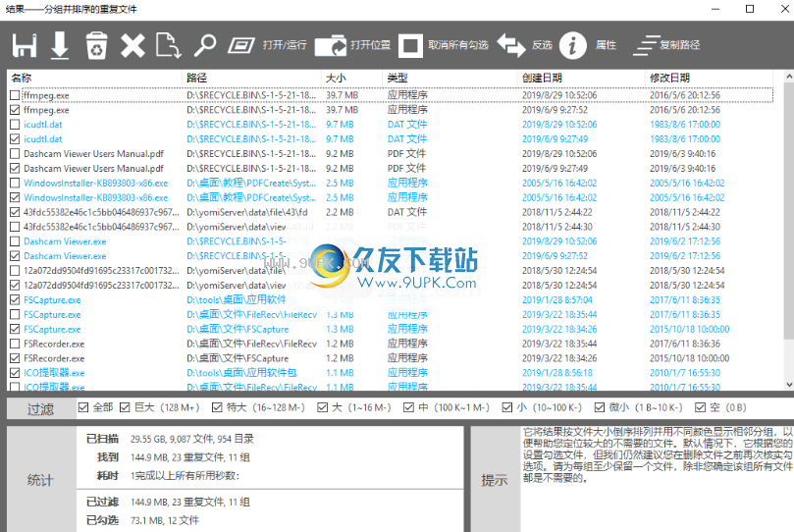Toggle the 全部 filter checkbox
This screenshot has width=794, height=532.
pyautogui.click(x=83, y=407)
